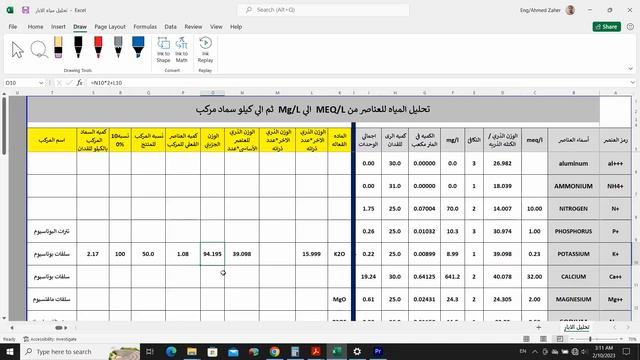Switch to the Review tab
640x360 pixels.
coord(193,27)
